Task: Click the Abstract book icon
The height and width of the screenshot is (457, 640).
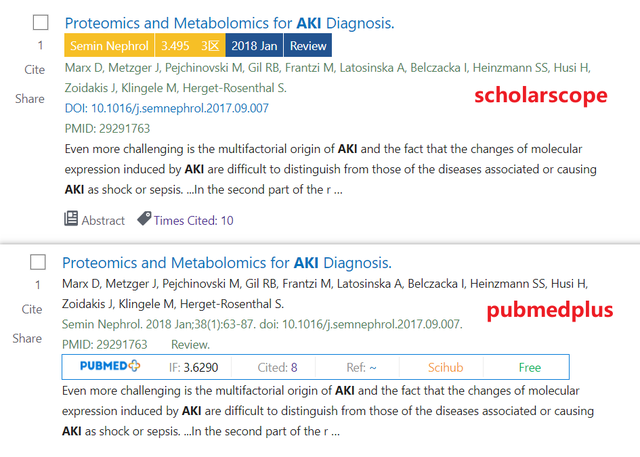Action: point(71,219)
